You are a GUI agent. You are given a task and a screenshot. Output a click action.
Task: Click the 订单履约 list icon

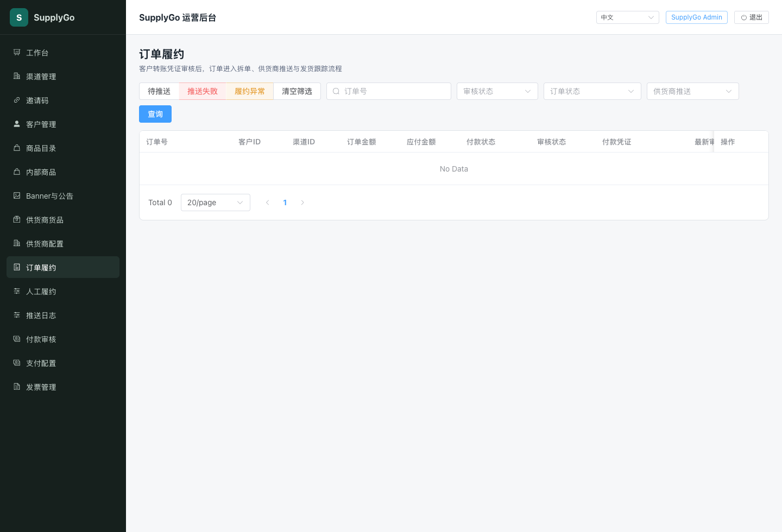coord(17,267)
